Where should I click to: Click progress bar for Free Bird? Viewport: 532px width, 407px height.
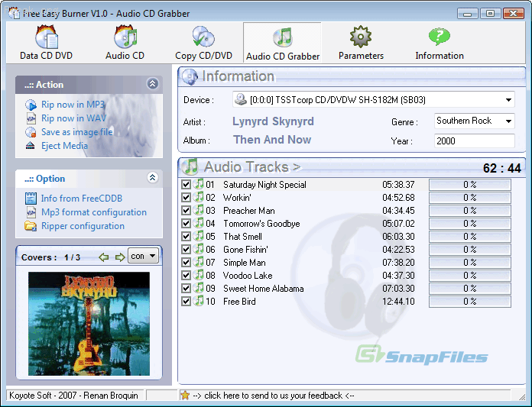click(470, 302)
